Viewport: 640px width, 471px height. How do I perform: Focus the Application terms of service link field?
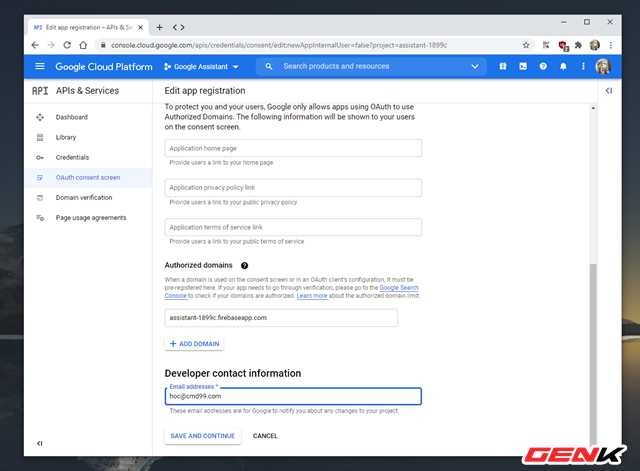[x=293, y=227]
